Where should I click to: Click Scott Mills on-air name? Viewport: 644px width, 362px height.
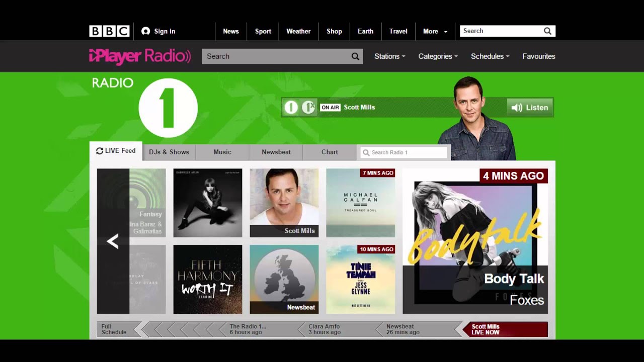click(359, 107)
